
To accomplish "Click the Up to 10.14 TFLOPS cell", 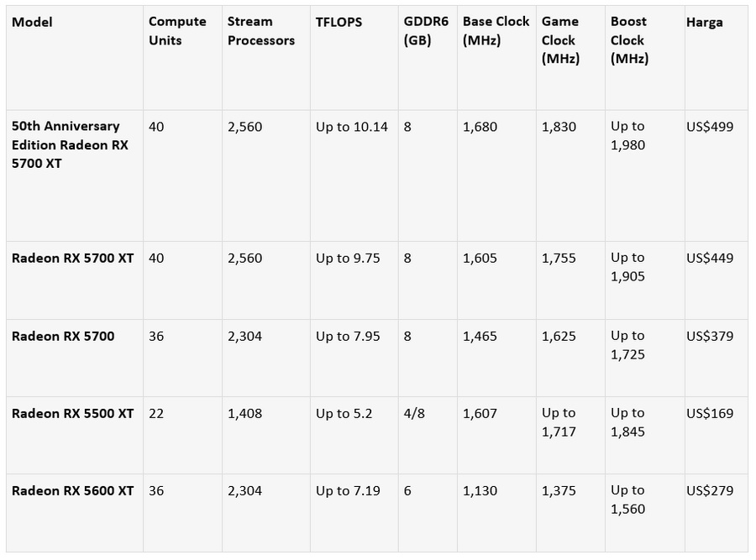I will pyautogui.click(x=351, y=127).
